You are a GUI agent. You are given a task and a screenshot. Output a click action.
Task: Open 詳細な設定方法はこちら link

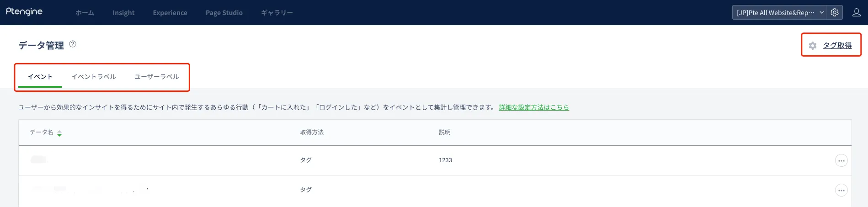pos(534,107)
